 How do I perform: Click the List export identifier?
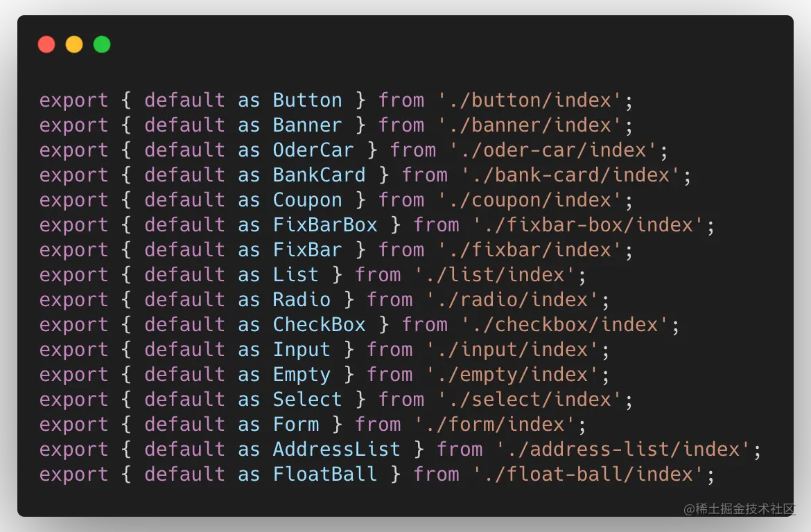[295, 275]
